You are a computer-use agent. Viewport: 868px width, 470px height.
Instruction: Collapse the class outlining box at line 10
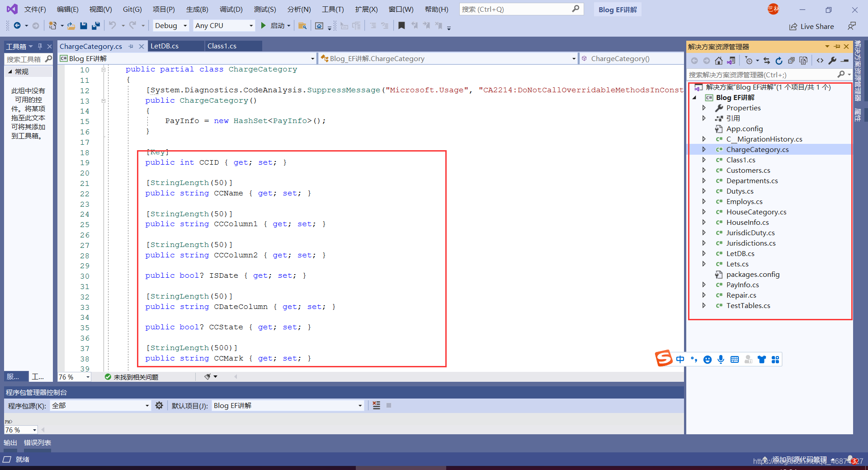(x=104, y=70)
